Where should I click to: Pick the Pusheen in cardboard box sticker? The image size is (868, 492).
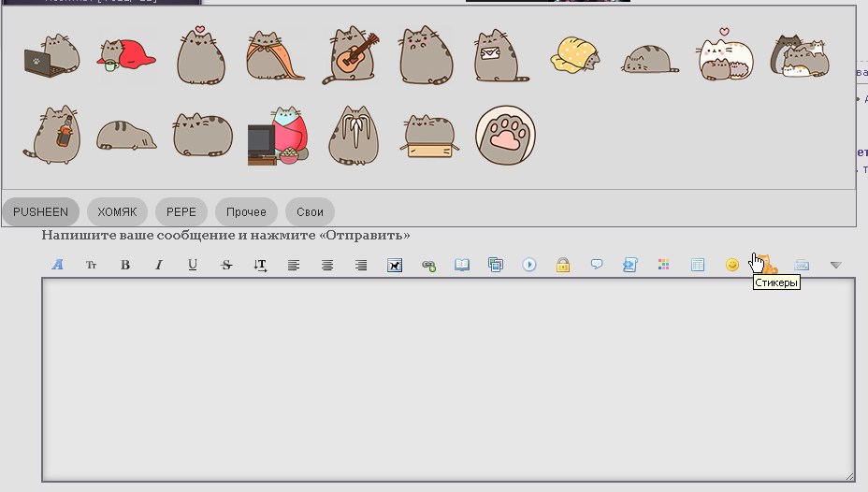(x=429, y=136)
